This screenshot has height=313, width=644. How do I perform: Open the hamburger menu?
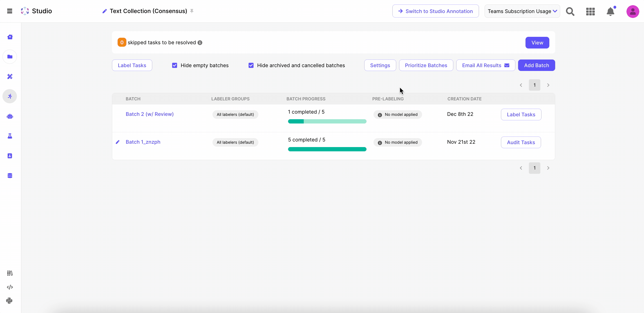click(x=9, y=11)
